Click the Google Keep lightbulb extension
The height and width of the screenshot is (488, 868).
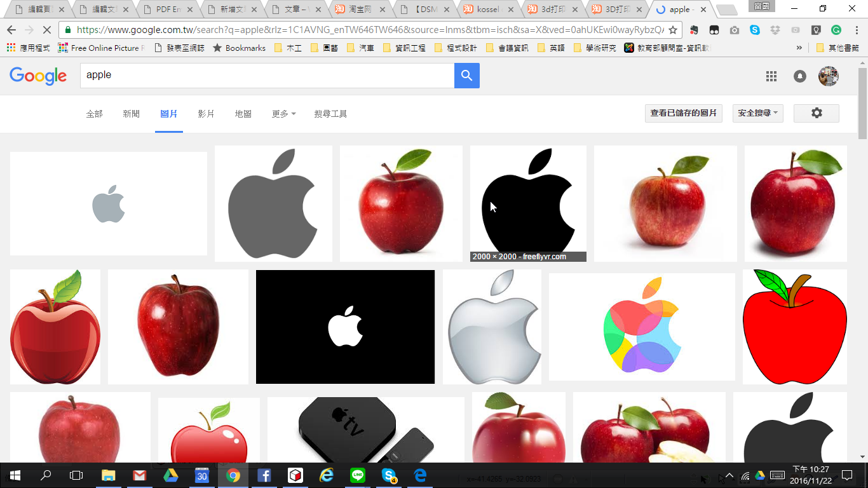click(x=816, y=30)
